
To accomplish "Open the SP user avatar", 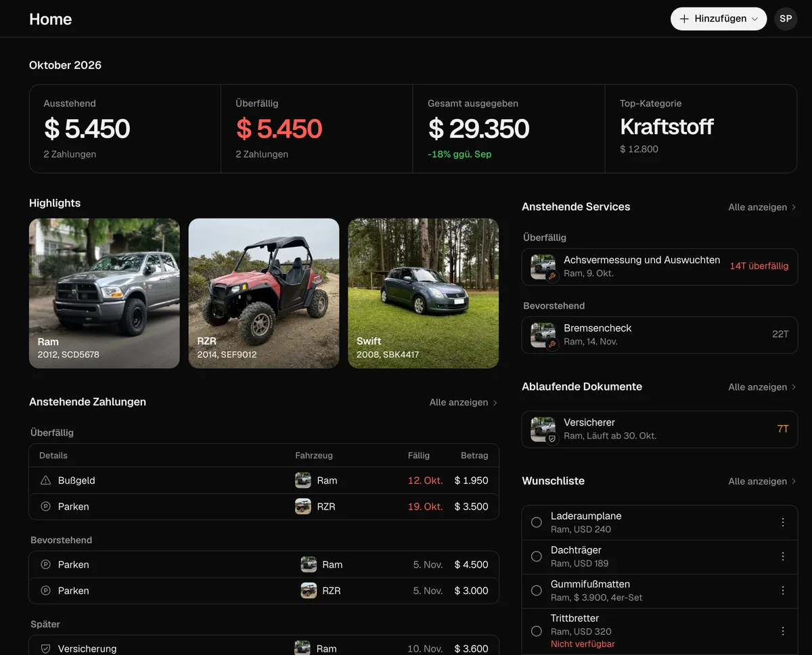I will tap(786, 19).
